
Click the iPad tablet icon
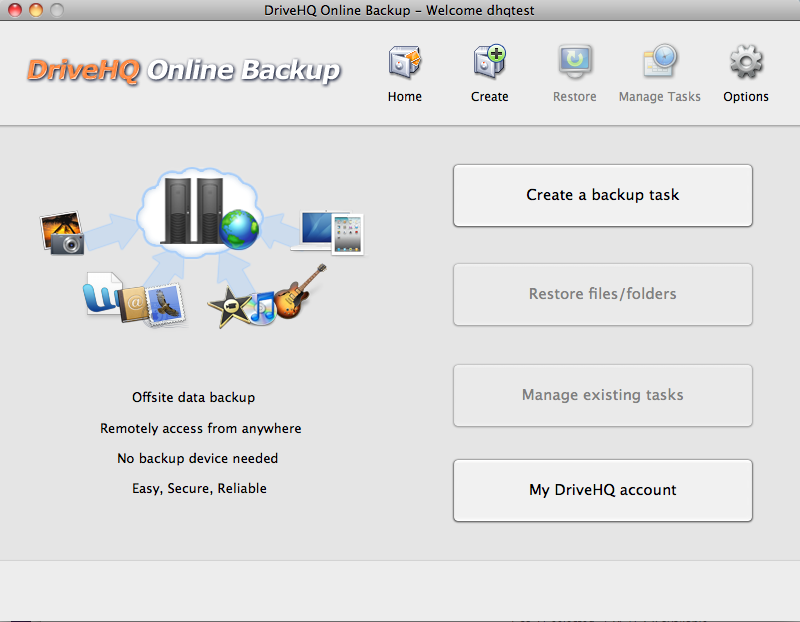pos(347,234)
